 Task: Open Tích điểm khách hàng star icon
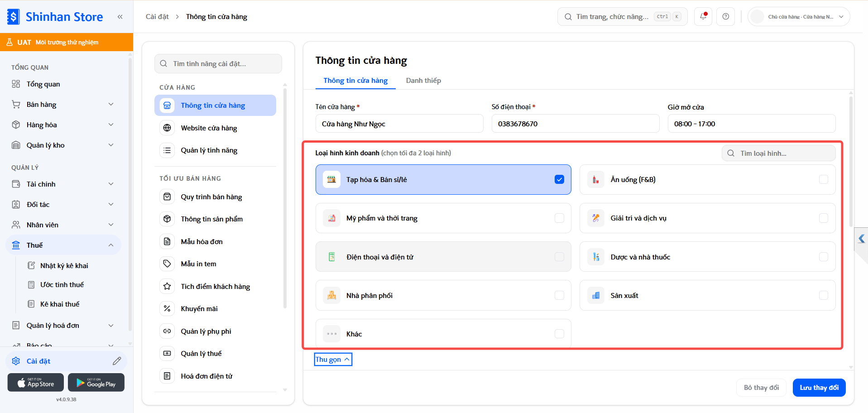pyautogui.click(x=167, y=286)
